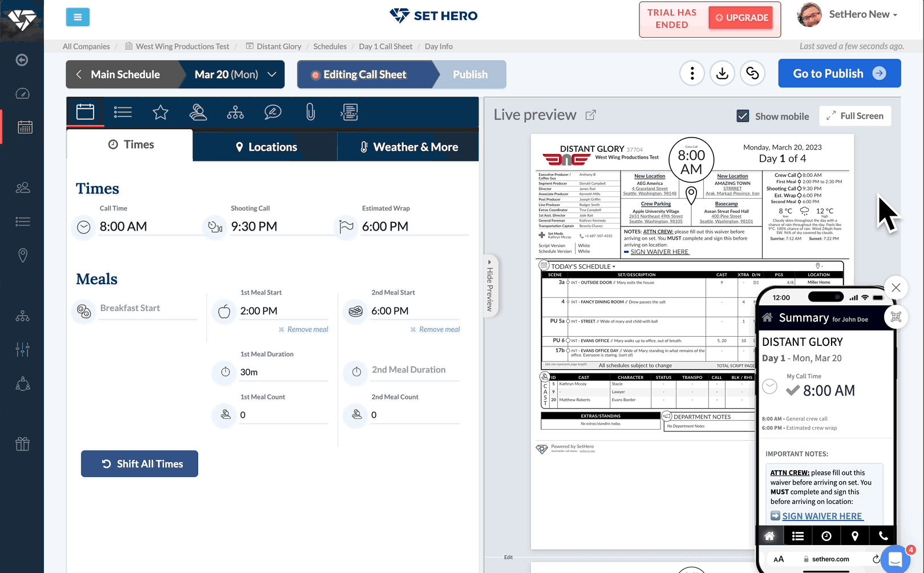The width and height of the screenshot is (924, 573).
Task: Select the cast people icon in the editor toolbar
Action: 198,112
